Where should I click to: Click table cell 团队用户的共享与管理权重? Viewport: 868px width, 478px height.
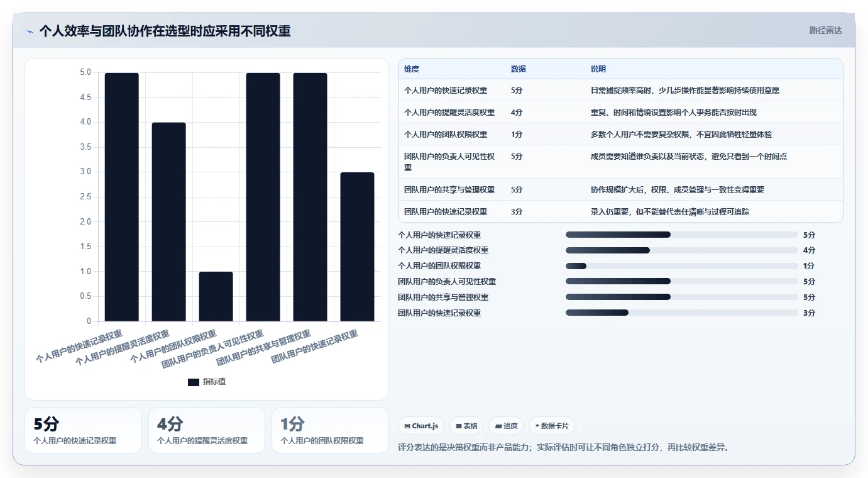[x=449, y=189]
